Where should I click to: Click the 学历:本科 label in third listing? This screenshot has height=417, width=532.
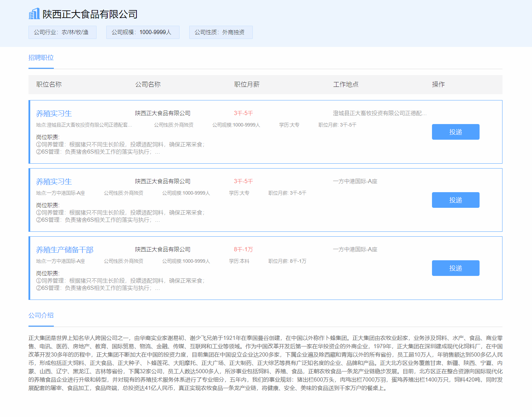[239, 261]
